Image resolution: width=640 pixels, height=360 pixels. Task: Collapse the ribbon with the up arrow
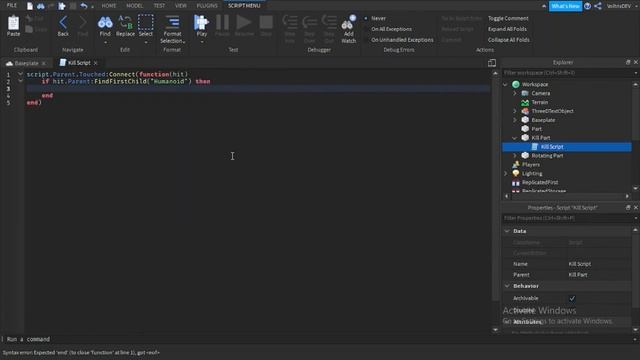(544, 6)
